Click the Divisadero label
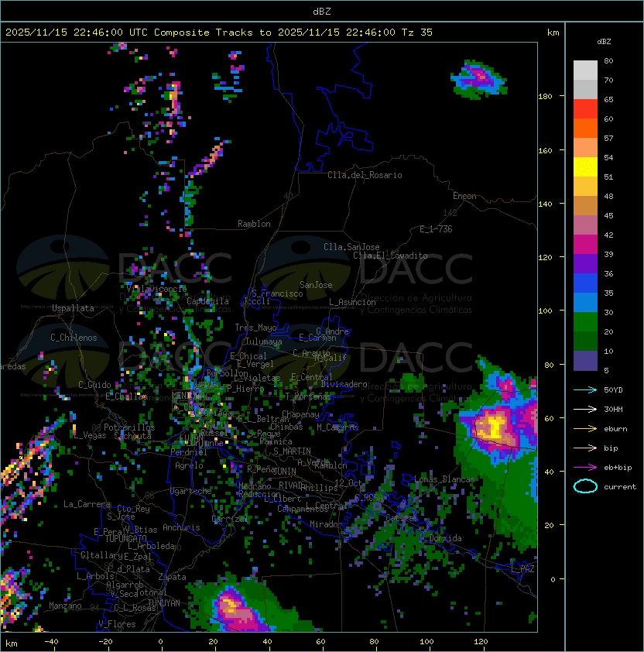Screen dimensions: 644x652 tap(344, 384)
